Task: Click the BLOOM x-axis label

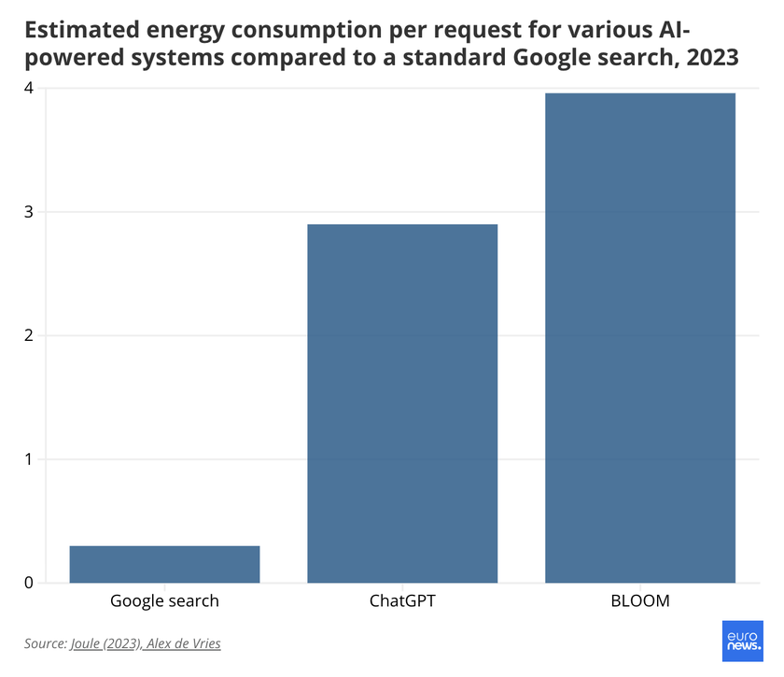Action: (640, 600)
